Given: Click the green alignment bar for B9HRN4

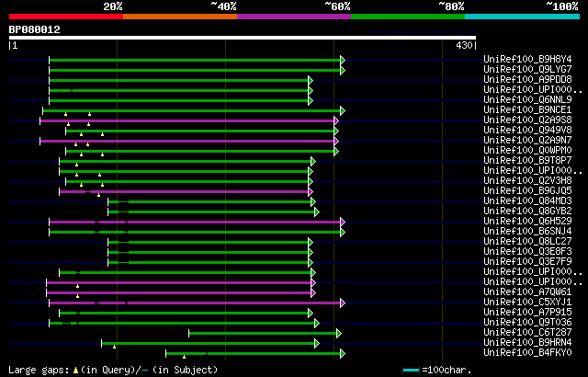Looking at the screenshot, I should click(209, 344).
